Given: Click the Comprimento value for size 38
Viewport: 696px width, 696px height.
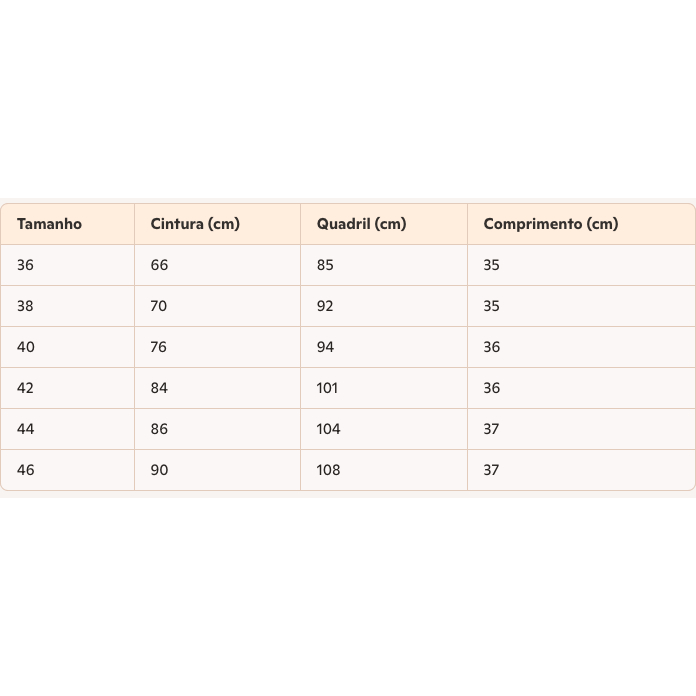Looking at the screenshot, I should (492, 306).
